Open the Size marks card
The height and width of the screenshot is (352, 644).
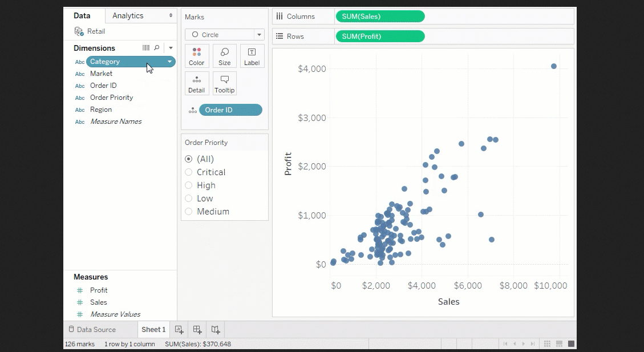click(225, 56)
